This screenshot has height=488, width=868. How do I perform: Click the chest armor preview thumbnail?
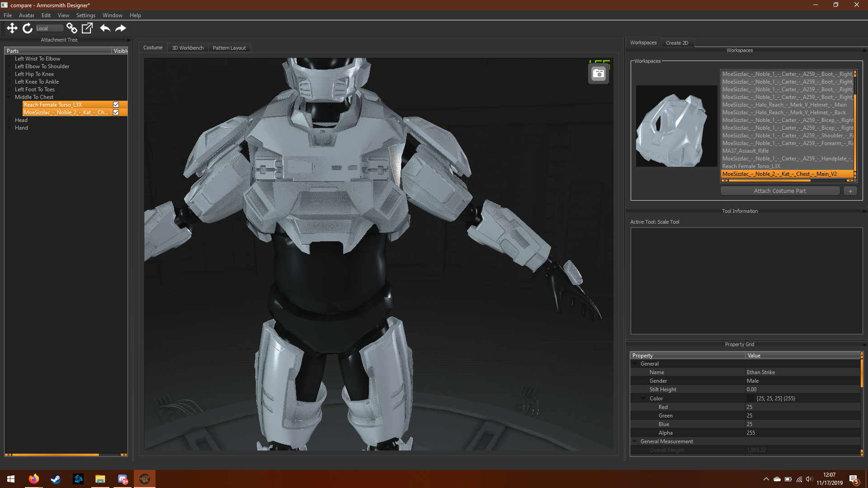[677, 126]
